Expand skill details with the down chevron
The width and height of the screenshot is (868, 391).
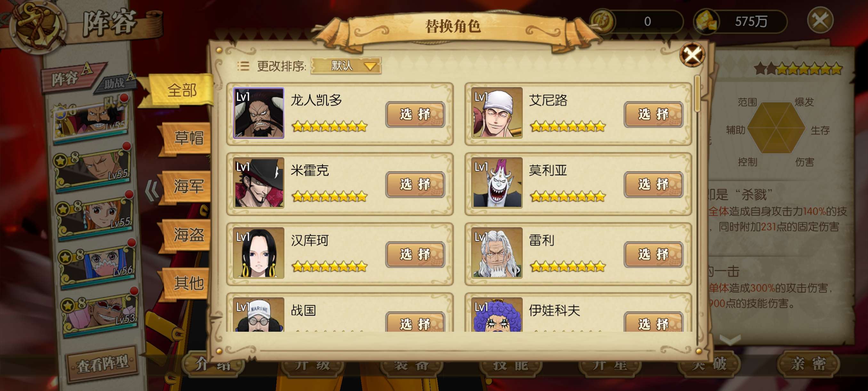point(729,339)
